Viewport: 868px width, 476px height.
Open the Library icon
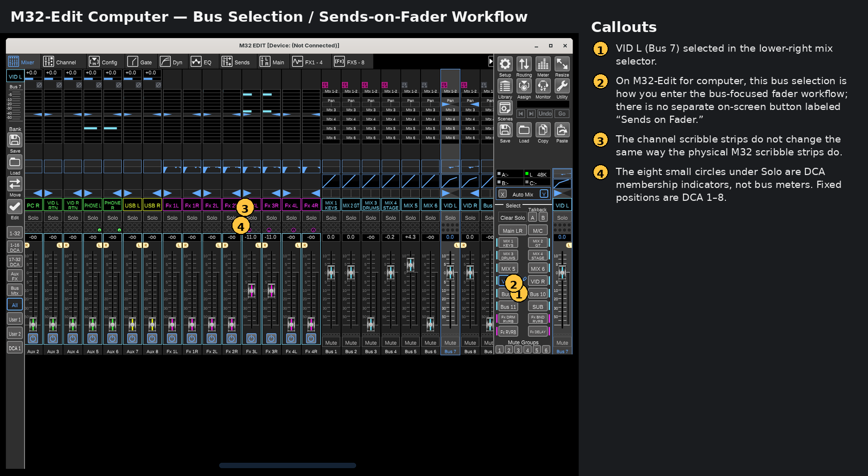[x=505, y=86]
